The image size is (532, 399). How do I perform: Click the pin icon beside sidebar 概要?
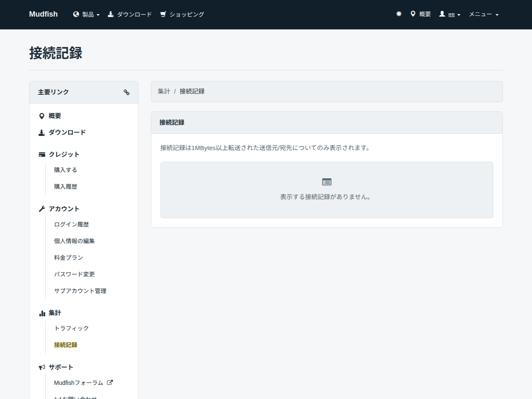point(42,116)
